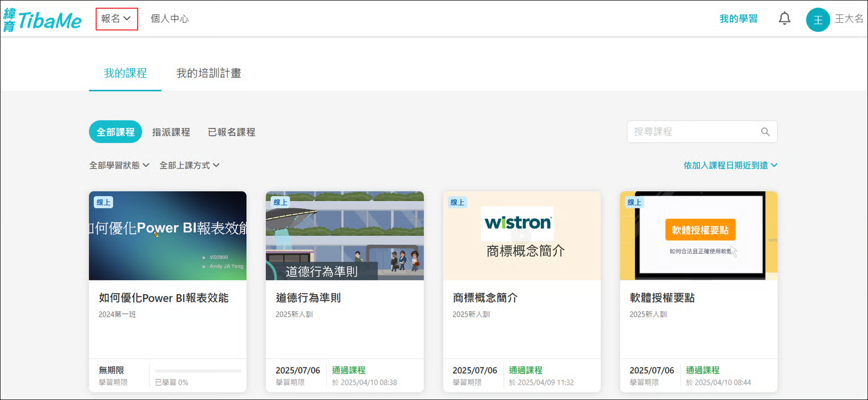This screenshot has width=868, height=400.
Task: Click the user avatar circle
Action: (x=818, y=19)
